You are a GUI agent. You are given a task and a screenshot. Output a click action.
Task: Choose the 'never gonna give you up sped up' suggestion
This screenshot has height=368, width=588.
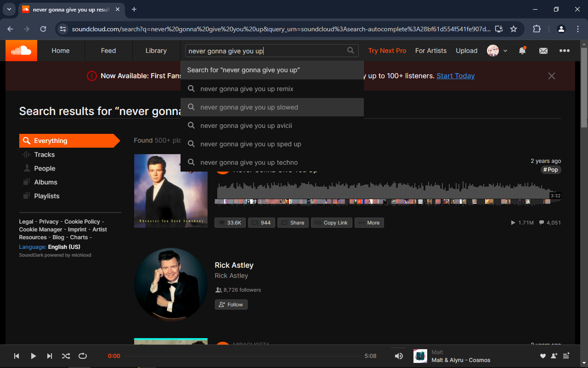point(272,144)
